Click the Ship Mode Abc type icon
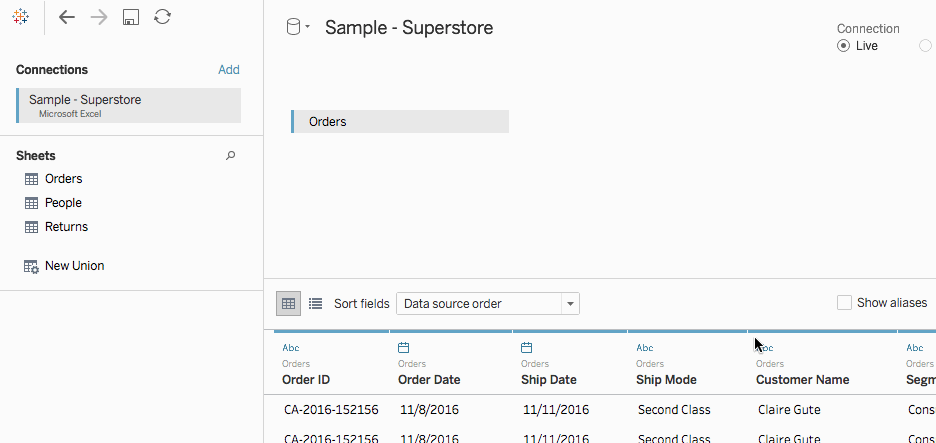This screenshot has height=443, width=936. (x=645, y=347)
